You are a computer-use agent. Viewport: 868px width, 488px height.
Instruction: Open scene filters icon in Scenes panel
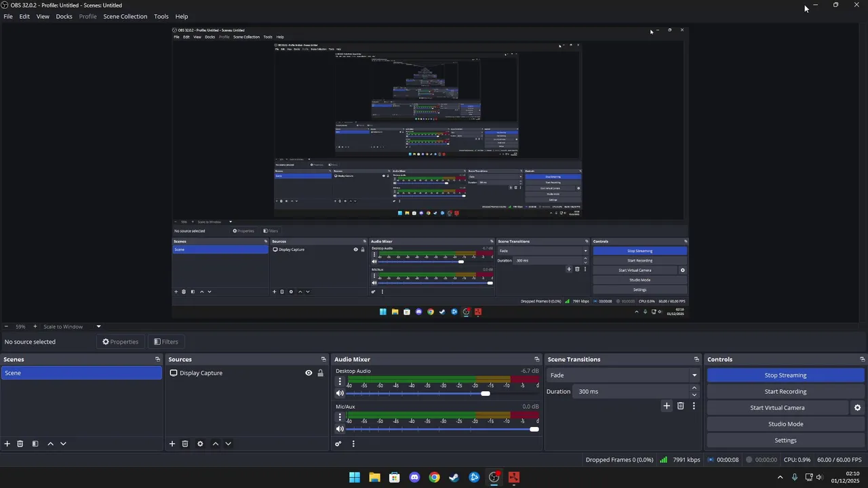(x=35, y=444)
